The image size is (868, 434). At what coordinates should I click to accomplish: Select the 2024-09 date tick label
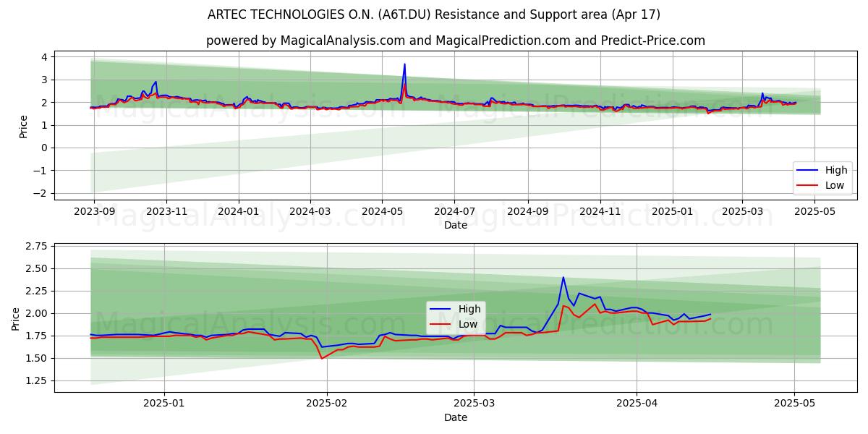[527, 210]
